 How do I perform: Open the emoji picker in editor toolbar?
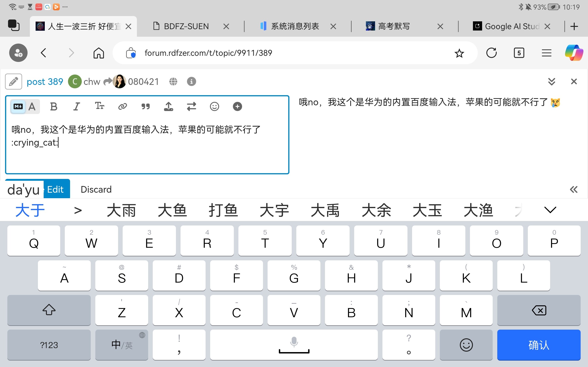214,107
